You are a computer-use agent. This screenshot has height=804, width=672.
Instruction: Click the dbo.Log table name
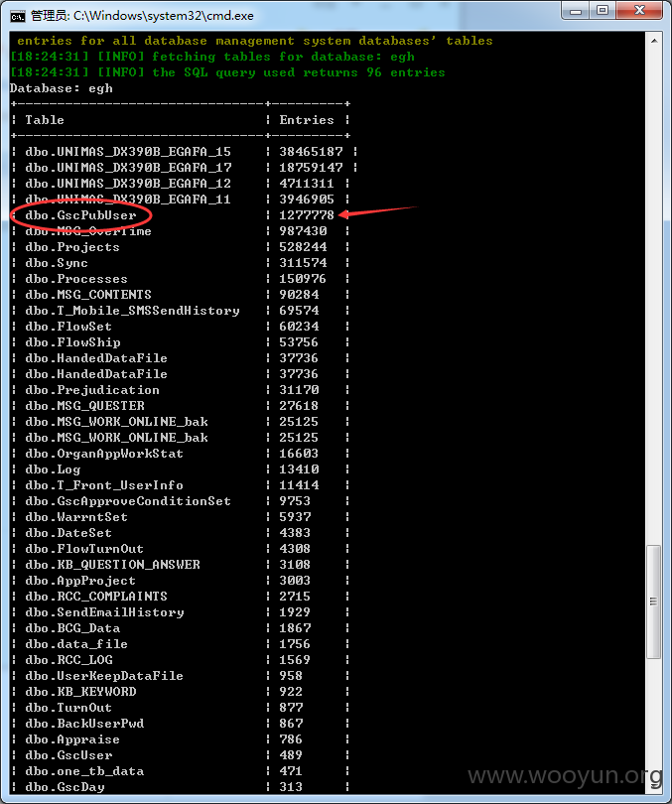[x=53, y=469]
